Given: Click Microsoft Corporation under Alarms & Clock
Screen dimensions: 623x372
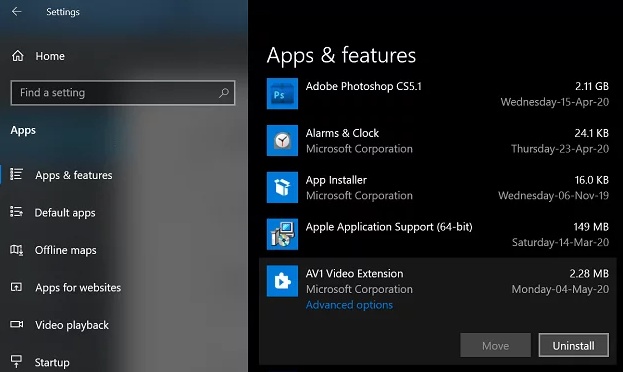Looking at the screenshot, I should [359, 149].
